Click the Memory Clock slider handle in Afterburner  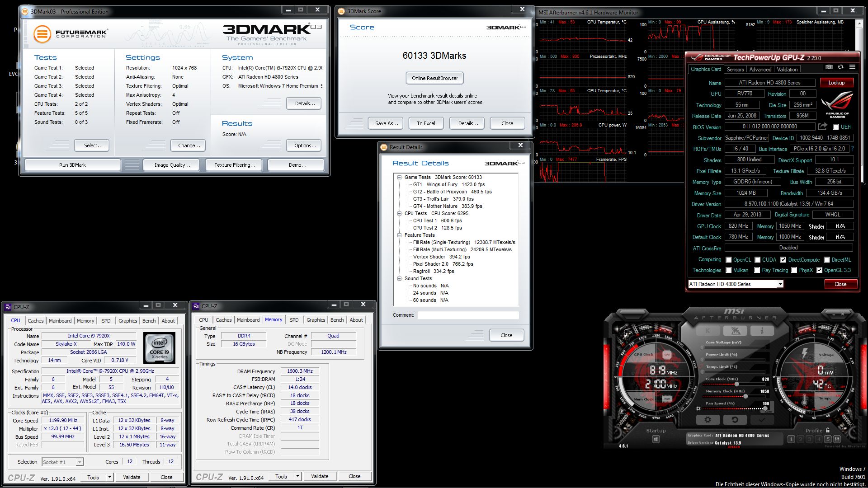tap(745, 396)
